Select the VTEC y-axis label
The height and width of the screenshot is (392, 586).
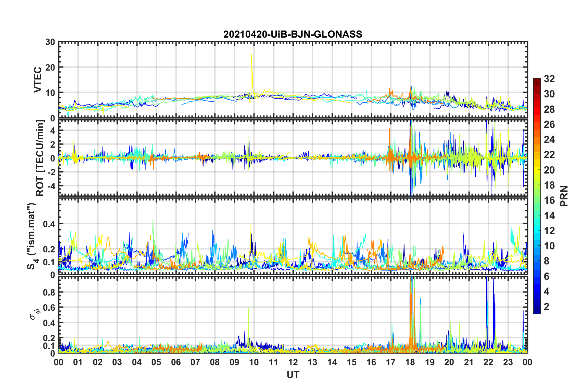38,80
